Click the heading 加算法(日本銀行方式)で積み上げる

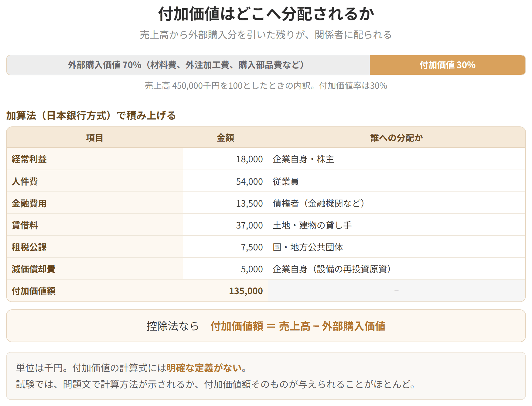click(x=91, y=115)
